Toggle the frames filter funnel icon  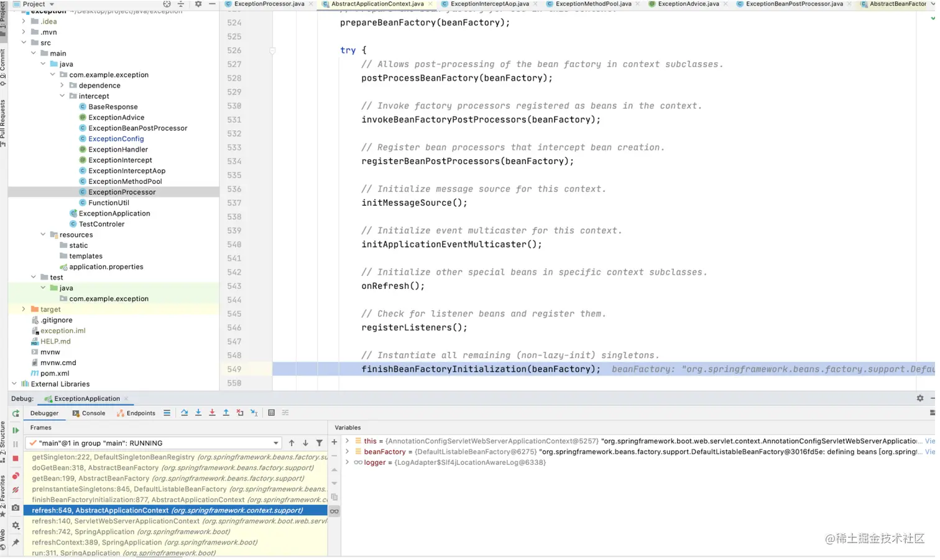[320, 443]
